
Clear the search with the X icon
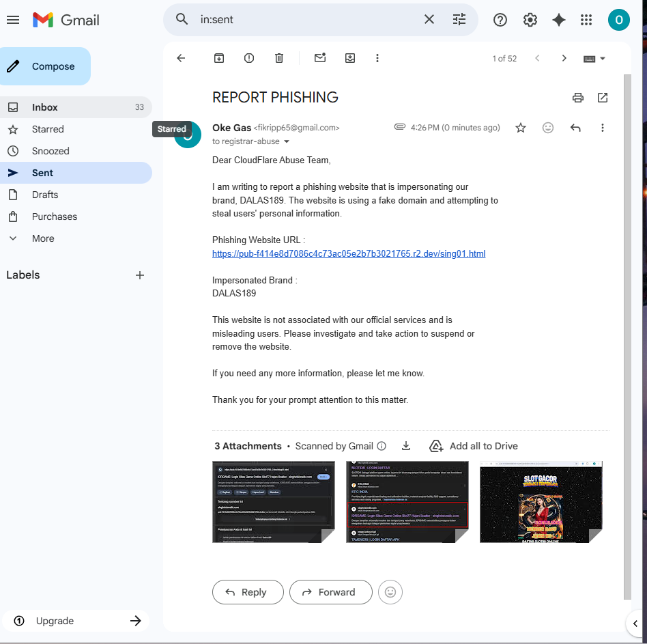tap(429, 19)
